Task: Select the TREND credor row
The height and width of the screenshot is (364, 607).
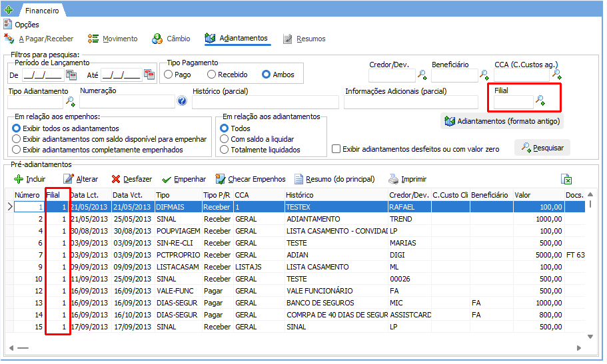Action: 299,219
